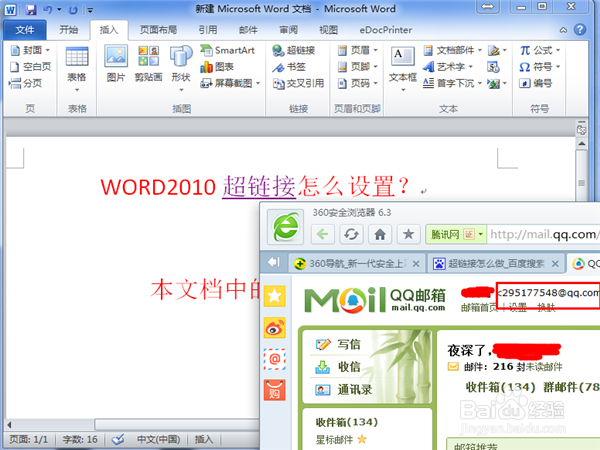Screen dimensions: 600x450
Task: Click the @ mail icon in browser sidebar
Action: [x=274, y=359]
